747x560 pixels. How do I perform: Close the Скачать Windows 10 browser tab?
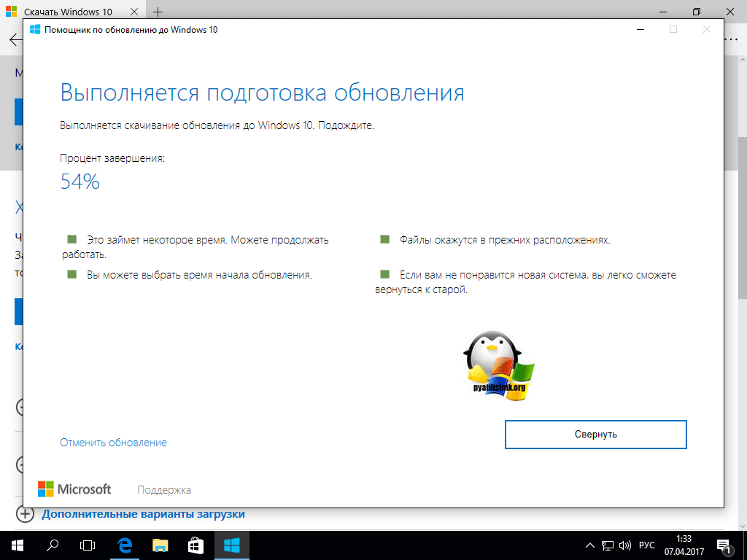134,12
